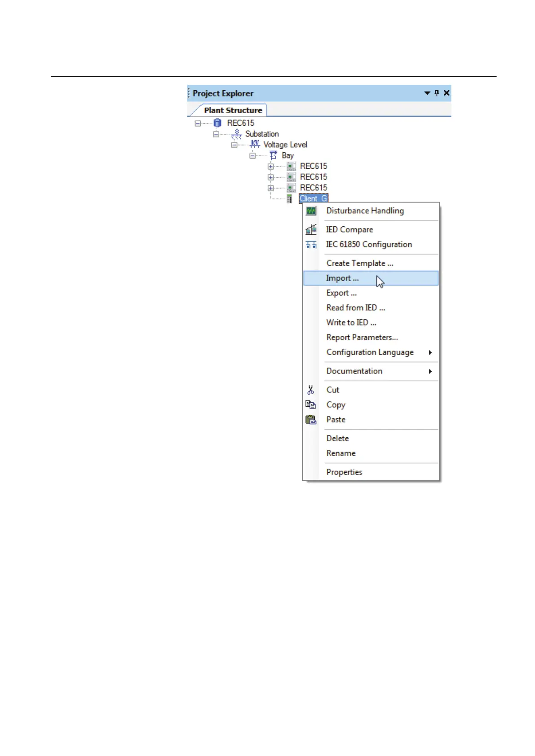Open IEC 61850 Configuration menu entry
This screenshot has height=756, width=535.
[371, 245]
